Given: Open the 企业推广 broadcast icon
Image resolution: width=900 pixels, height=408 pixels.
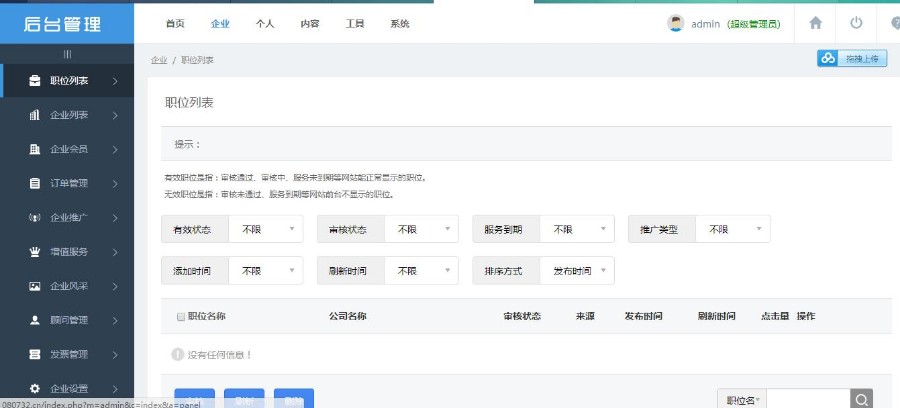Looking at the screenshot, I should click(x=35, y=217).
